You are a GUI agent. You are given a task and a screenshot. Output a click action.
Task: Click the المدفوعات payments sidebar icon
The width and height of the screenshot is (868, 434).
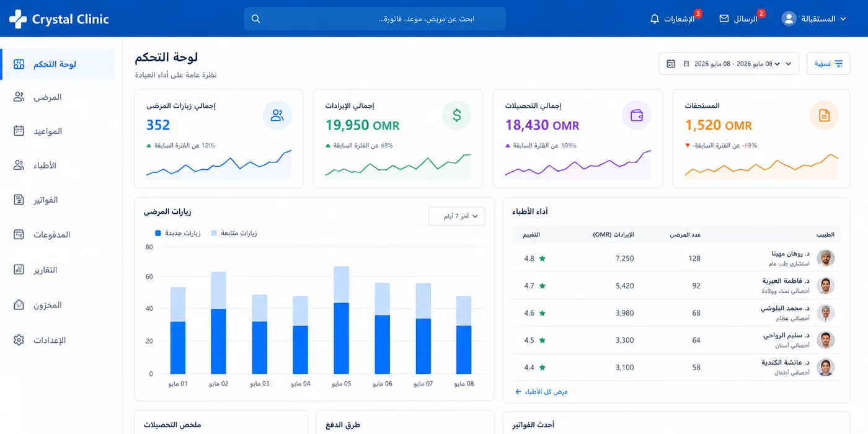click(19, 234)
